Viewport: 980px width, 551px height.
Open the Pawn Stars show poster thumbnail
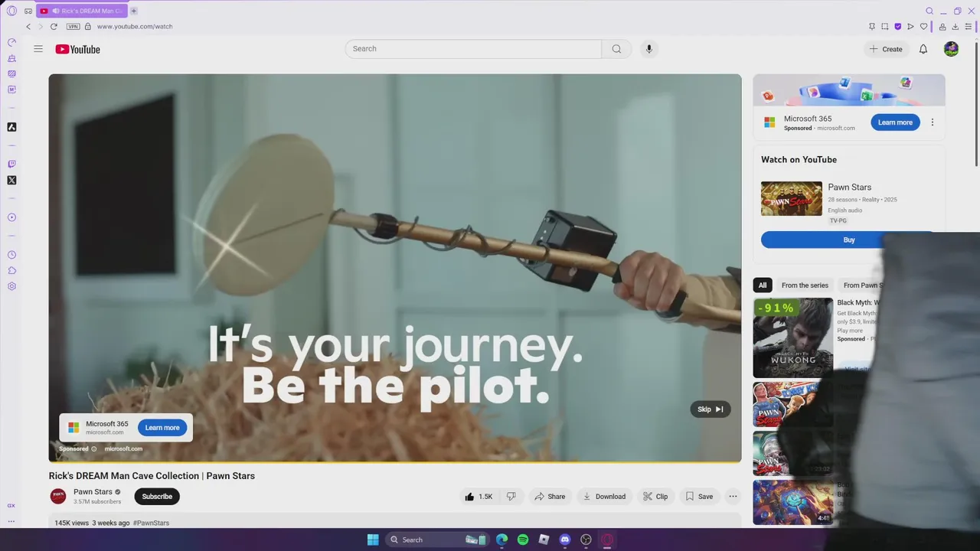[792, 199]
